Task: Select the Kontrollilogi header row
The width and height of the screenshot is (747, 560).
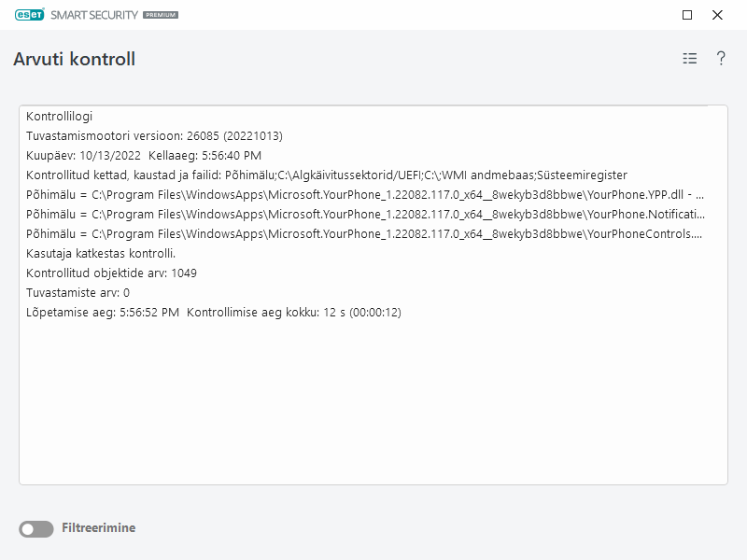Action: 59,117
